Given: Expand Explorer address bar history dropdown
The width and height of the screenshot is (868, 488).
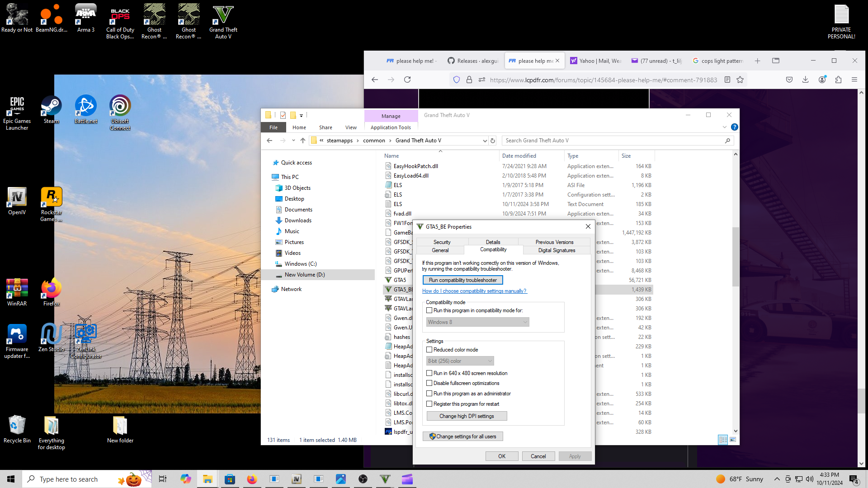Looking at the screenshot, I should pyautogui.click(x=485, y=141).
